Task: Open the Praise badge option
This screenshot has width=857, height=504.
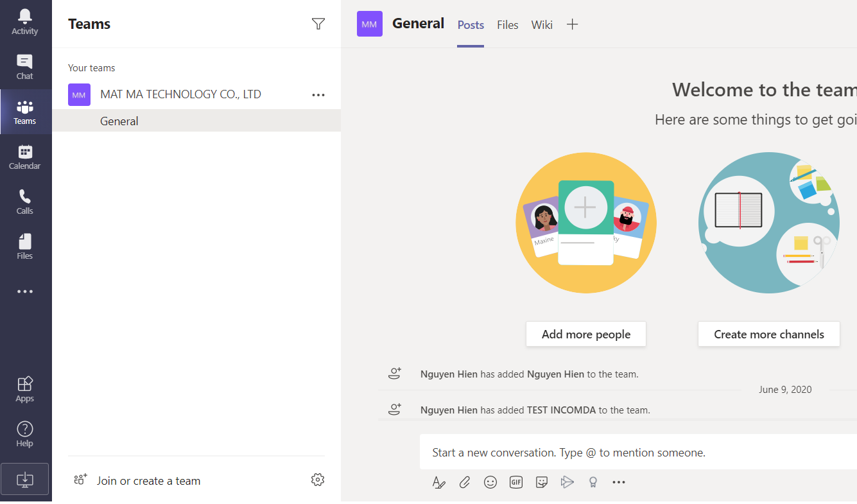Action: click(x=593, y=482)
